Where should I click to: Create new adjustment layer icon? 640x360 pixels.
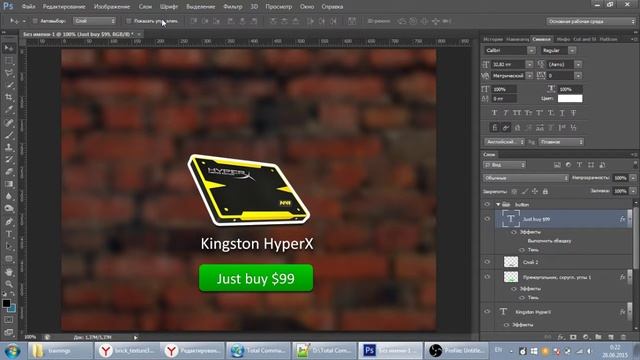[586, 337]
